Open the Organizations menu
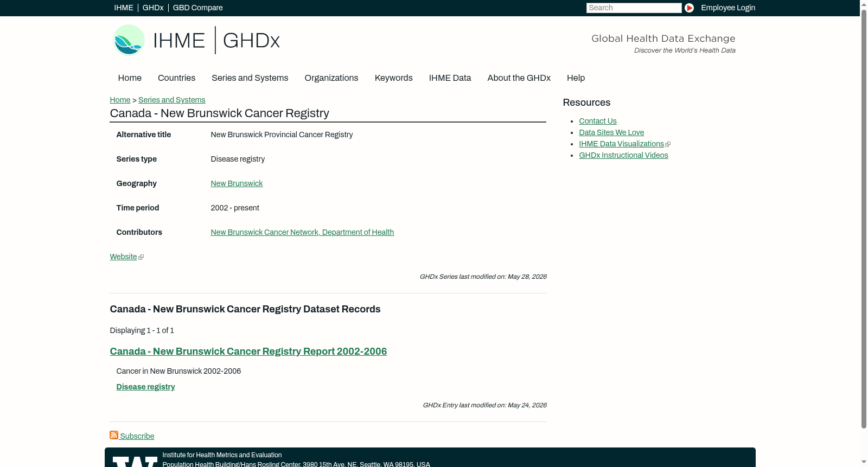 point(331,78)
